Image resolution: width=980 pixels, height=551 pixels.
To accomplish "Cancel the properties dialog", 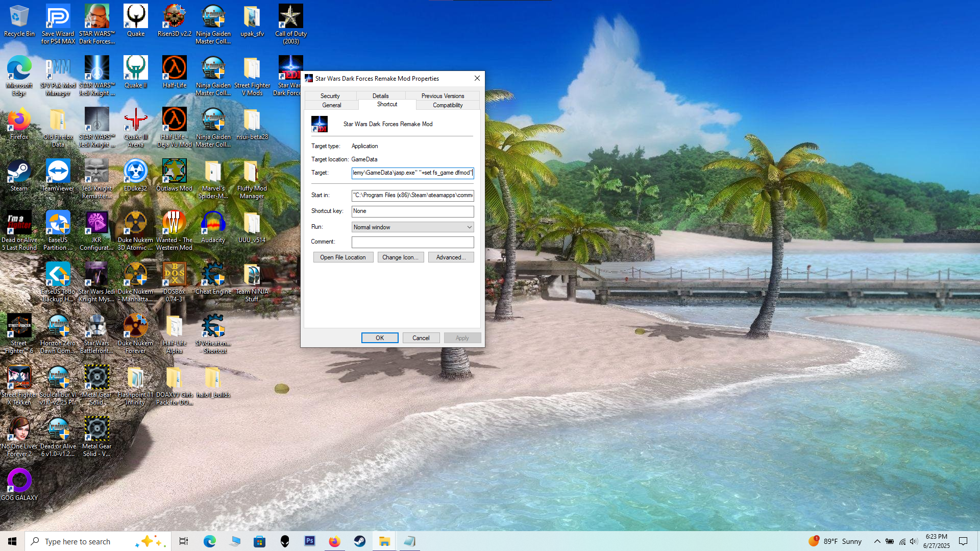I will pos(421,338).
